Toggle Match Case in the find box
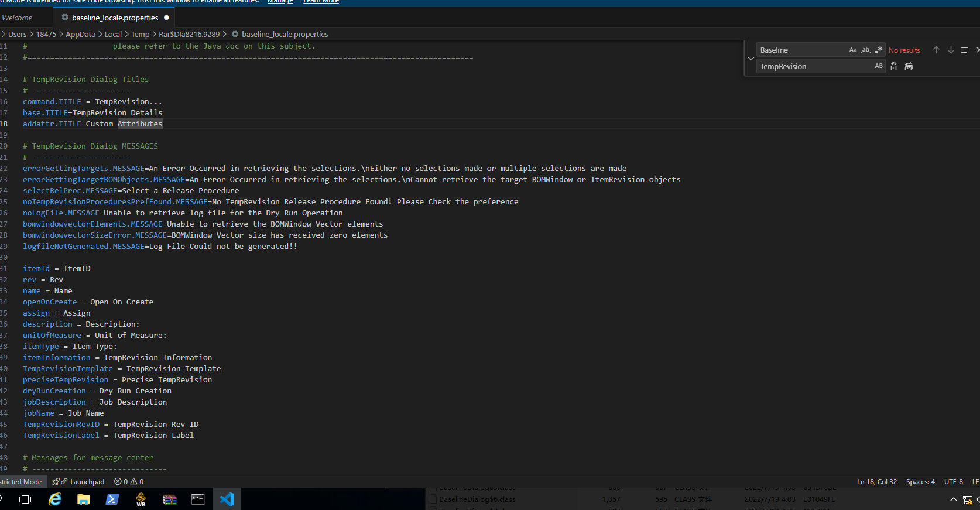 (x=853, y=50)
